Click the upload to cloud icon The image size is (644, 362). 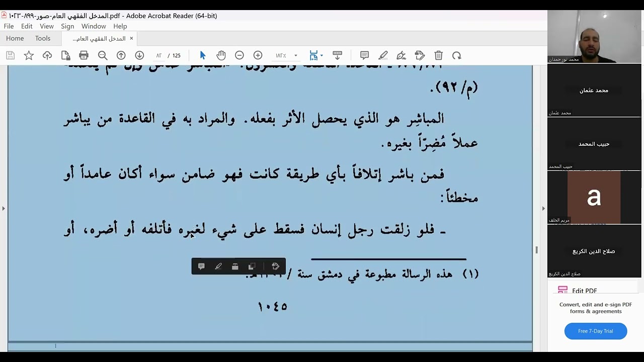[x=47, y=55]
